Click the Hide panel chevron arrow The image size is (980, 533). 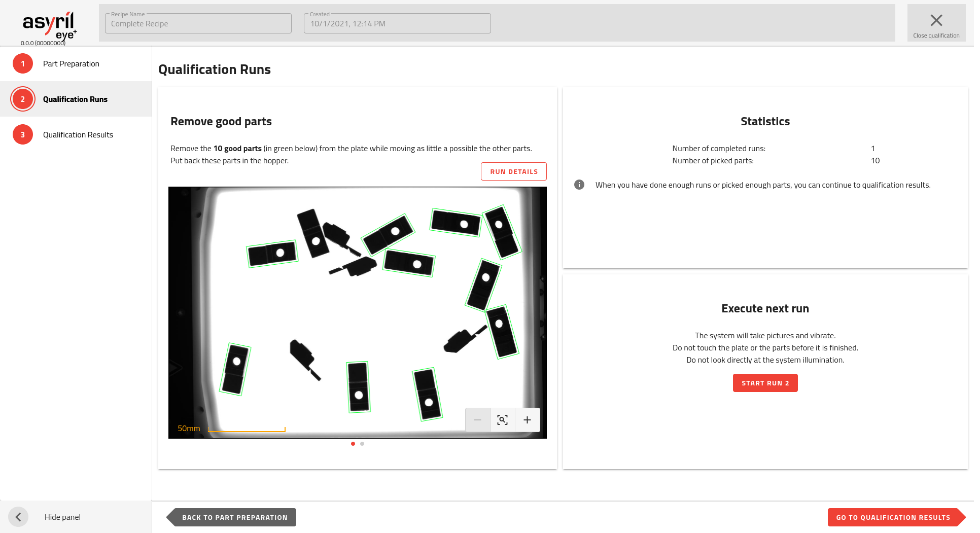[18, 517]
